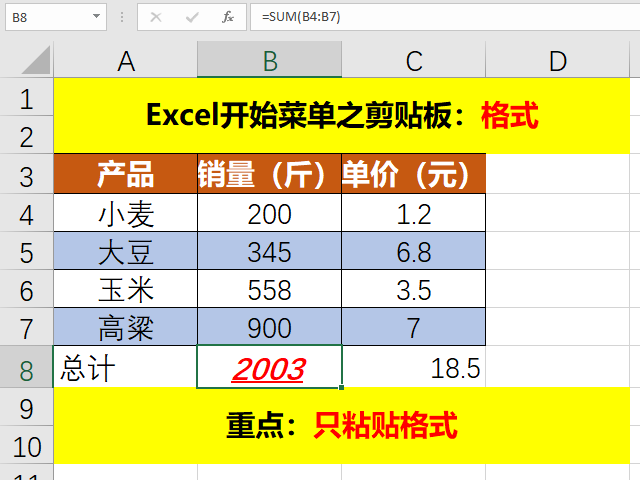640x480 pixels.
Task: Click the fill handle of cell B8
Action: click(341, 387)
